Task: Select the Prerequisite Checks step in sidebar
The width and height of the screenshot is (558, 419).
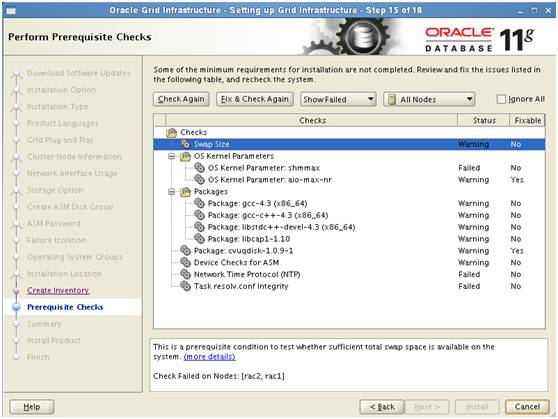Action: coord(65,307)
